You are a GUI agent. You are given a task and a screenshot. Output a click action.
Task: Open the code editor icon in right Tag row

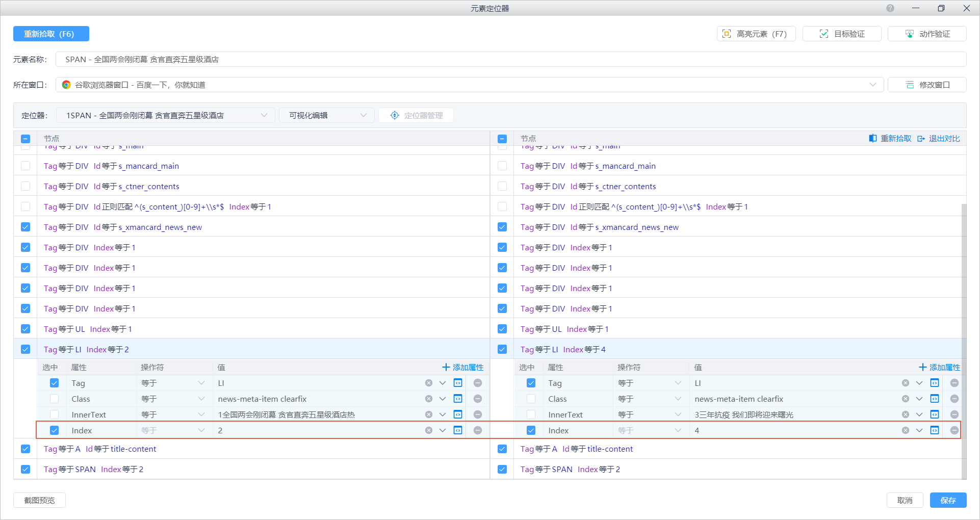[x=935, y=383]
